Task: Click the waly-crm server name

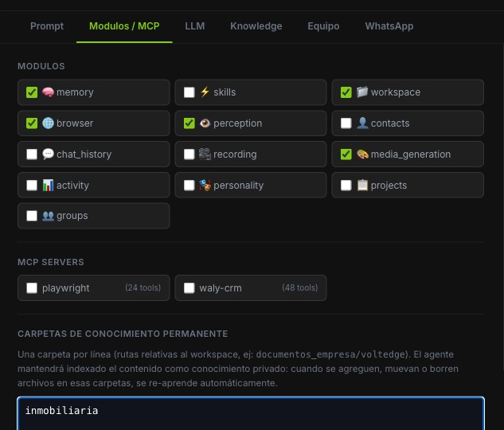Action: pos(221,288)
